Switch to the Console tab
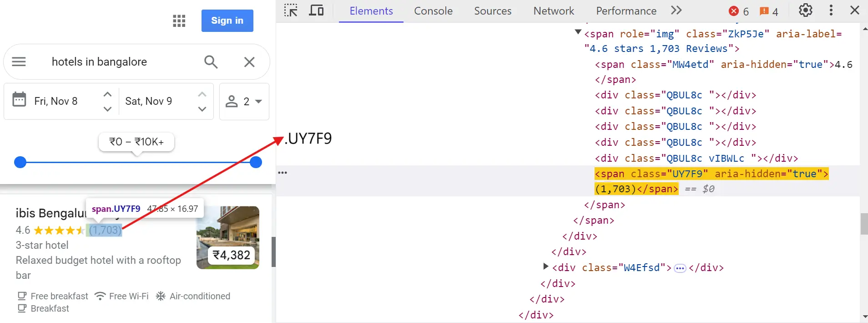This screenshot has height=323, width=868. (x=433, y=11)
